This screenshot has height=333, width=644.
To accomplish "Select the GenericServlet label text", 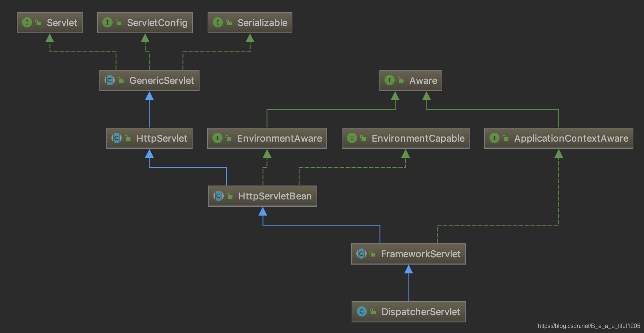I will 162,81.
